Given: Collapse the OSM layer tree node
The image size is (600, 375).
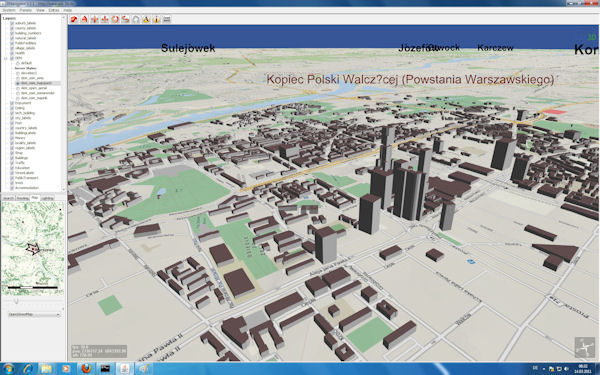Looking at the screenshot, I should tap(6, 58).
